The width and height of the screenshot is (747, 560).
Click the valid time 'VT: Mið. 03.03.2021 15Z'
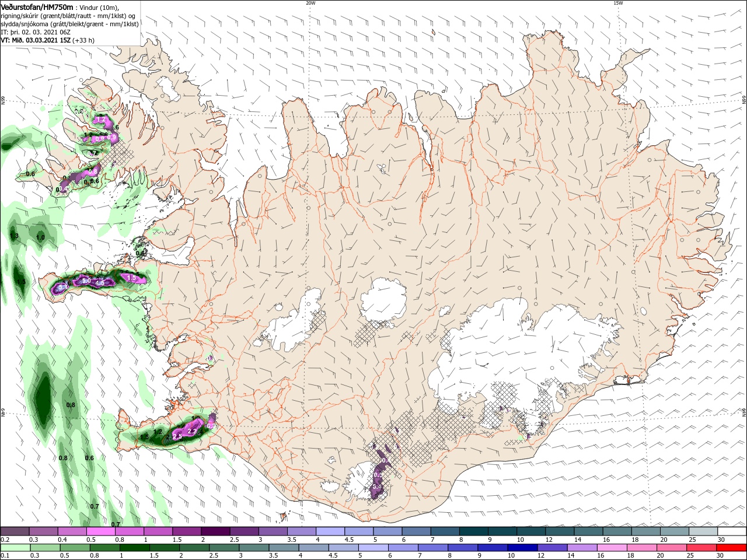[x=36, y=40]
